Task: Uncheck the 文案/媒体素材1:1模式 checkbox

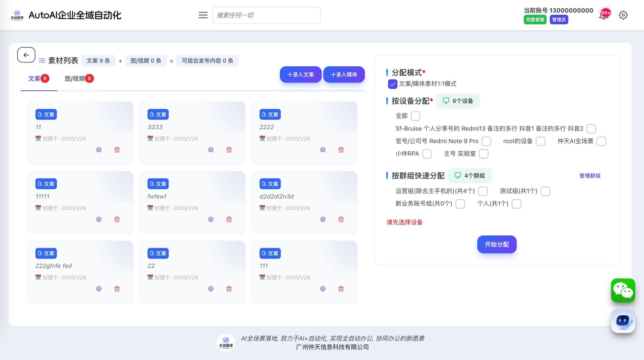Action: 393,84
